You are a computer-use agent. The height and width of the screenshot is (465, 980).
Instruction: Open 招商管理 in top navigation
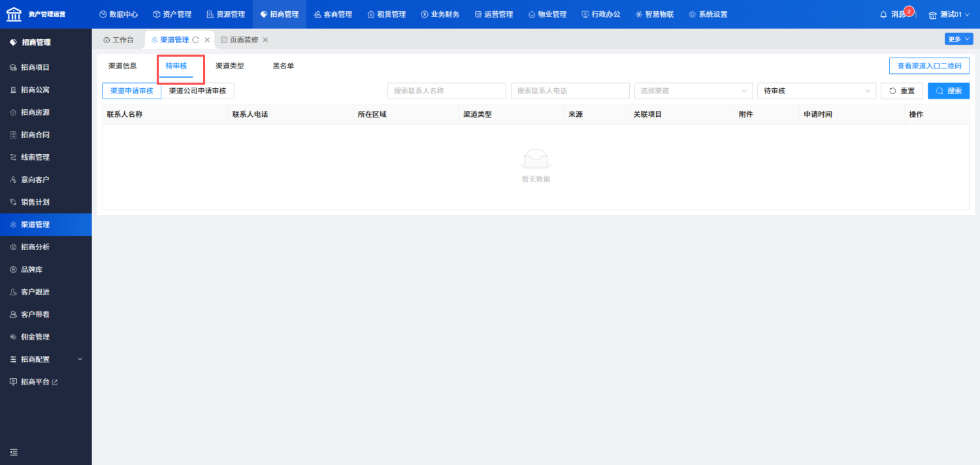279,14
